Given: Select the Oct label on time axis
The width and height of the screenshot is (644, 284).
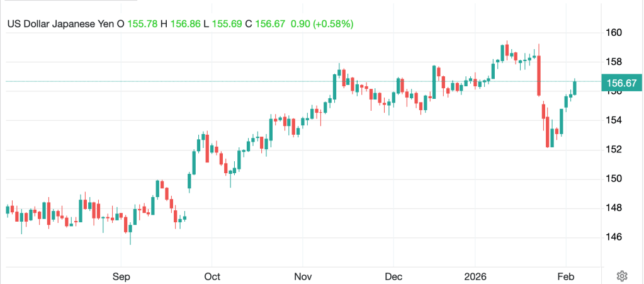Looking at the screenshot, I should click(212, 276).
